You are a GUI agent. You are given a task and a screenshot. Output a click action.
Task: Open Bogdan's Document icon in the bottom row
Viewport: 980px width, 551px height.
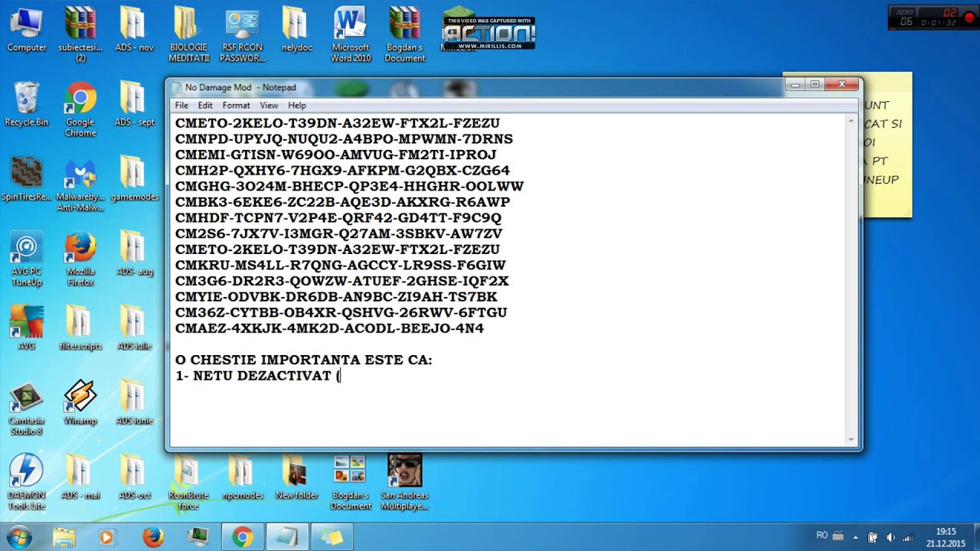(x=351, y=484)
